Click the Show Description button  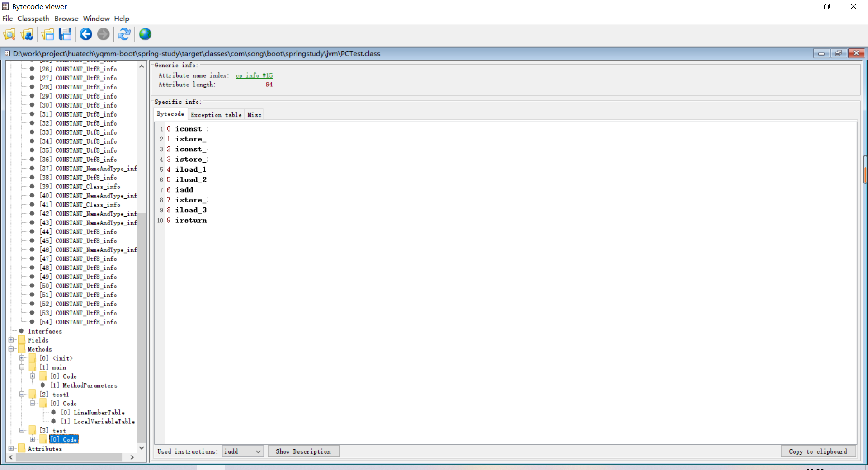(303, 451)
